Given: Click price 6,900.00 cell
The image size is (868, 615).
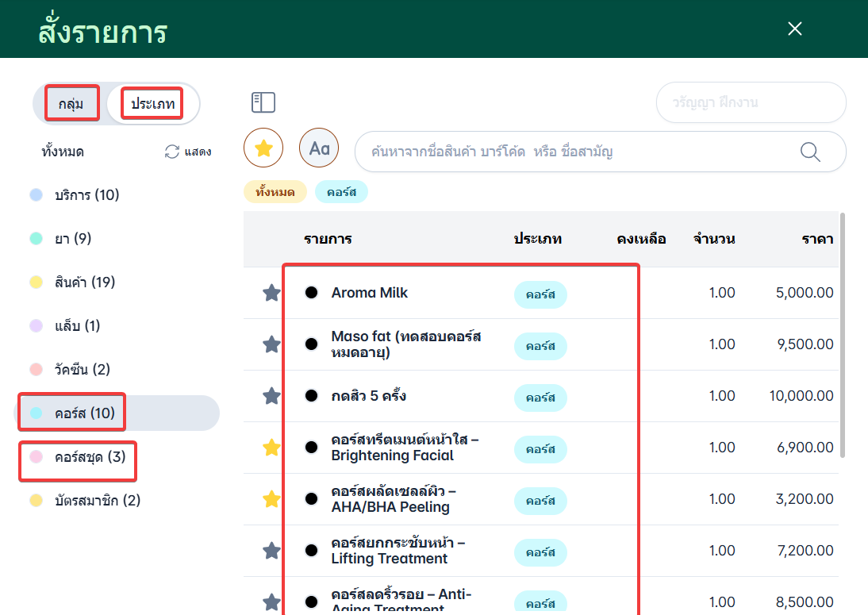Looking at the screenshot, I should [x=805, y=448].
